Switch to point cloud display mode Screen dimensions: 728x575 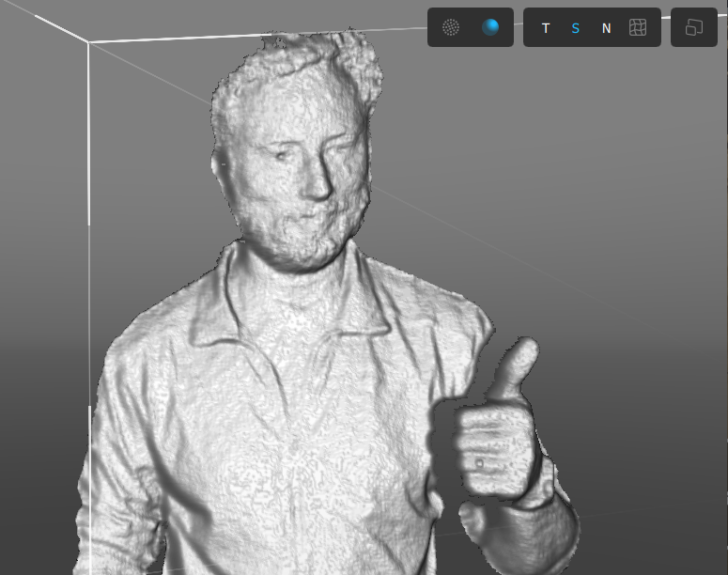(x=451, y=27)
